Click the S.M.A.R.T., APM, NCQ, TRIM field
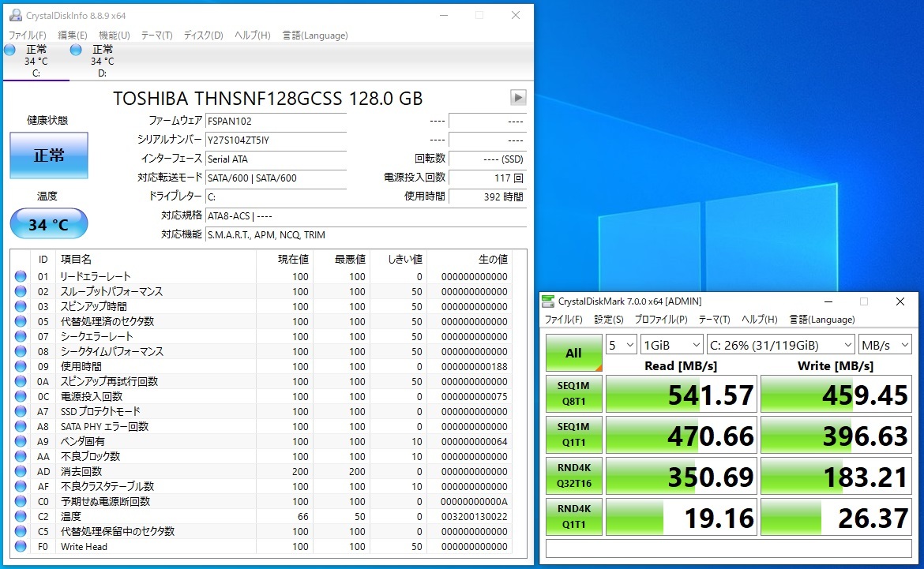The width and height of the screenshot is (924, 569). (366, 234)
